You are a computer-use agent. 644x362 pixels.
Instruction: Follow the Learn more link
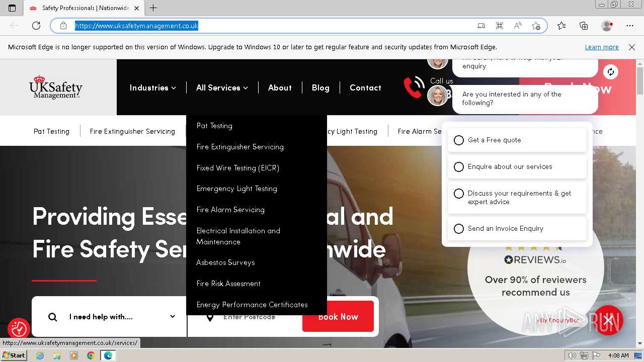click(x=602, y=47)
